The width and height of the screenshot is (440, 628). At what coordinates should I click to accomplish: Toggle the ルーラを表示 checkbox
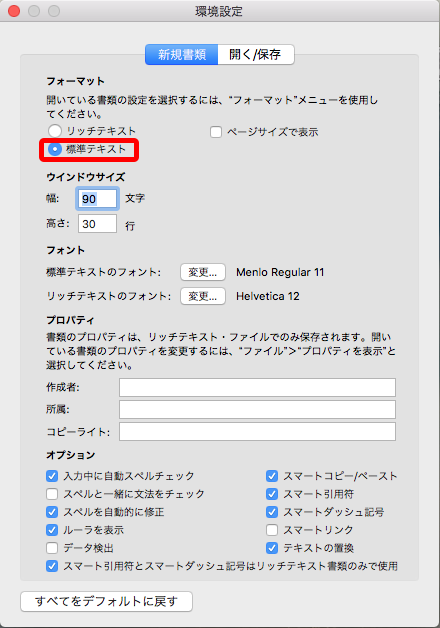(x=52, y=530)
